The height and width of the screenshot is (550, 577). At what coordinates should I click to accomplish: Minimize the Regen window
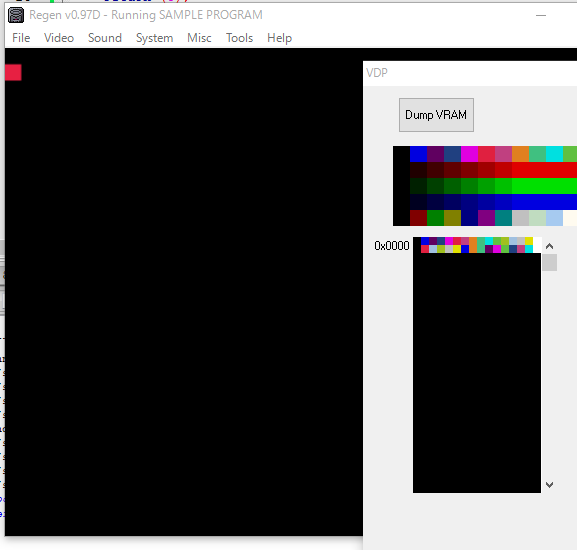[x=541, y=15]
